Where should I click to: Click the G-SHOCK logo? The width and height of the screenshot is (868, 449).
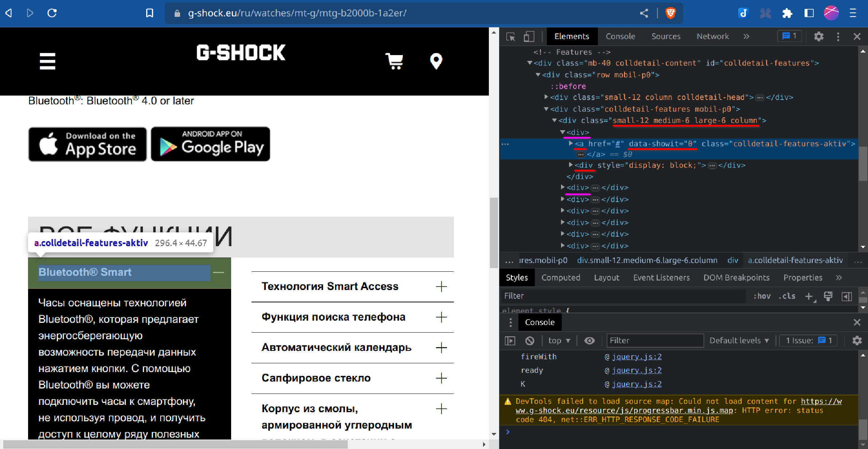(x=241, y=53)
